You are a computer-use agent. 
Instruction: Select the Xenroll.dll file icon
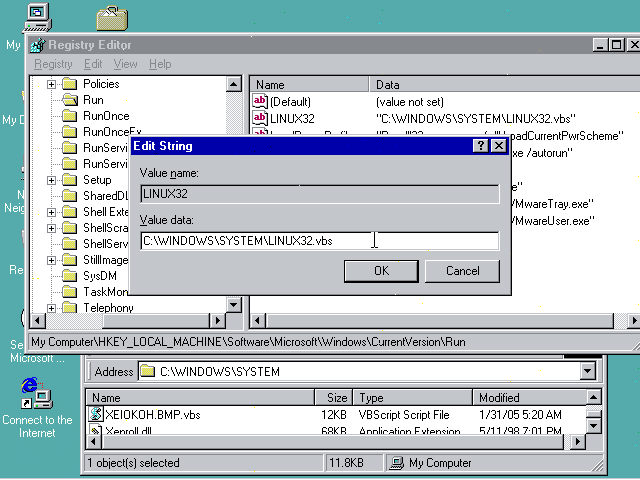(x=96, y=430)
